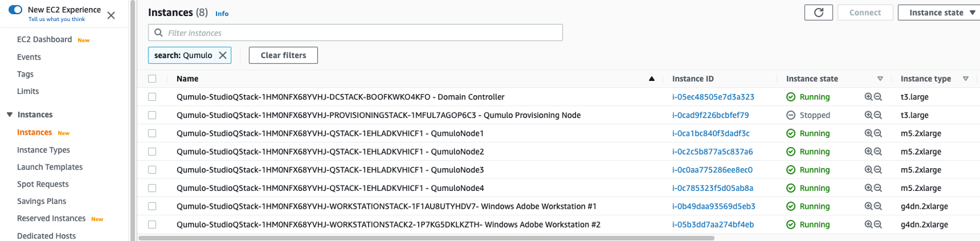Open Dedicated Hosts in sidebar
The image size is (980, 241).
point(46,235)
